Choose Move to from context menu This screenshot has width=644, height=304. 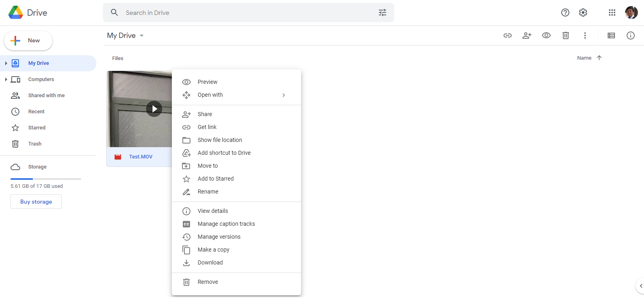[236, 166]
